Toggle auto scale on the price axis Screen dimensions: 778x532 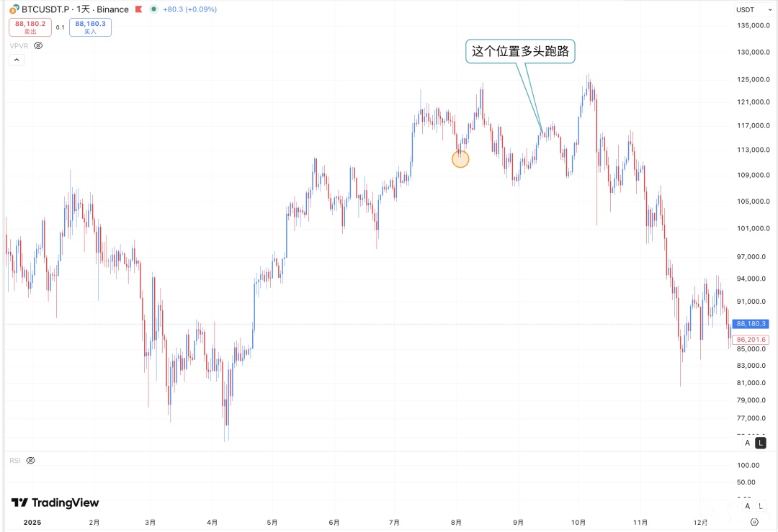(748, 443)
